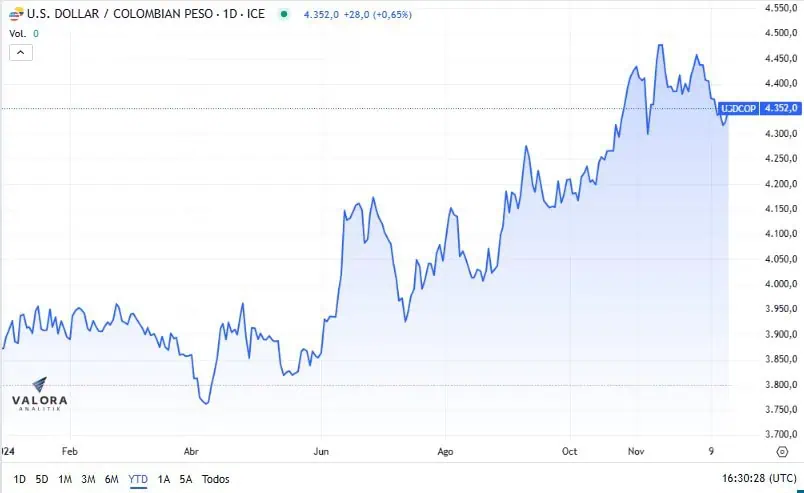Screen dimensions: 804x493
Task: Click the 3.950,0 price axis label
Action: 781,309
